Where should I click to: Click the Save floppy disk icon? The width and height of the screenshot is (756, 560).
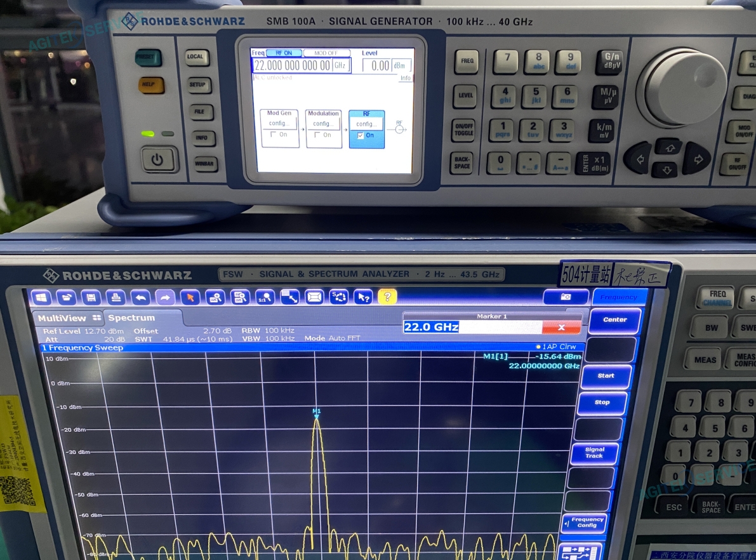coord(91,297)
